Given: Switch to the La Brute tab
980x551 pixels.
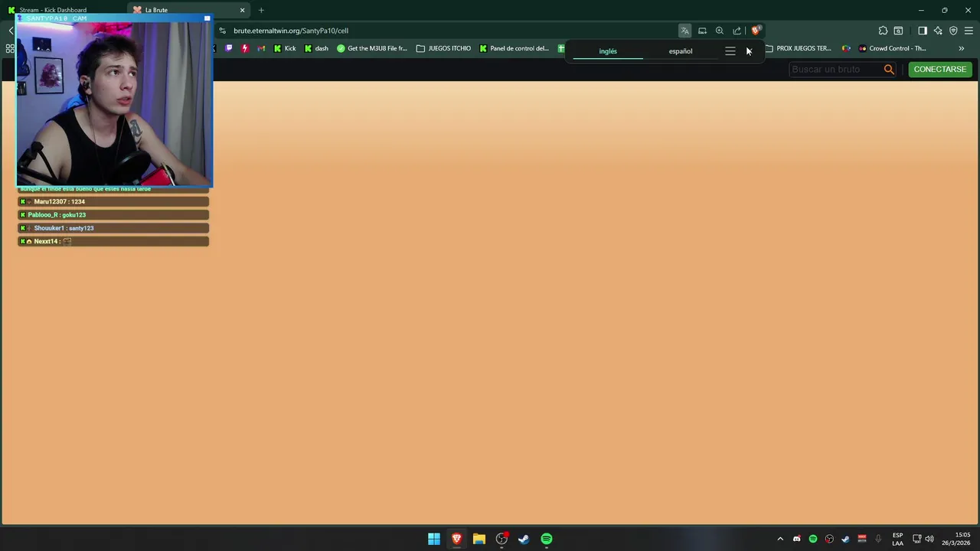Looking at the screenshot, I should point(189,10).
